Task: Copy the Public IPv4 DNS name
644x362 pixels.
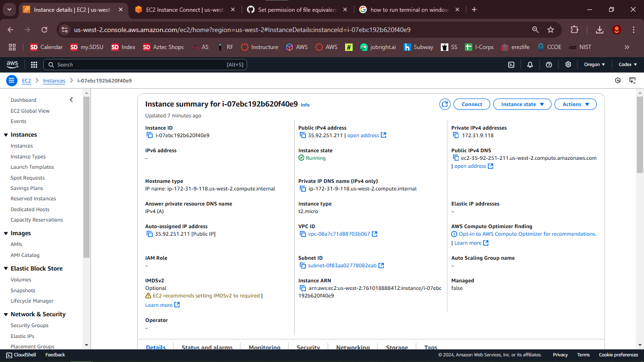Action: [456, 158]
